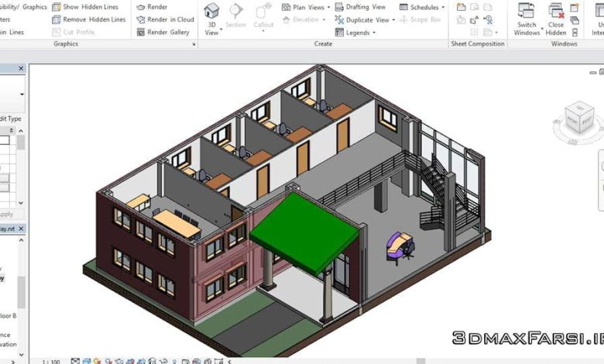Close the Properties palette
604x364 pixels.
(21, 69)
